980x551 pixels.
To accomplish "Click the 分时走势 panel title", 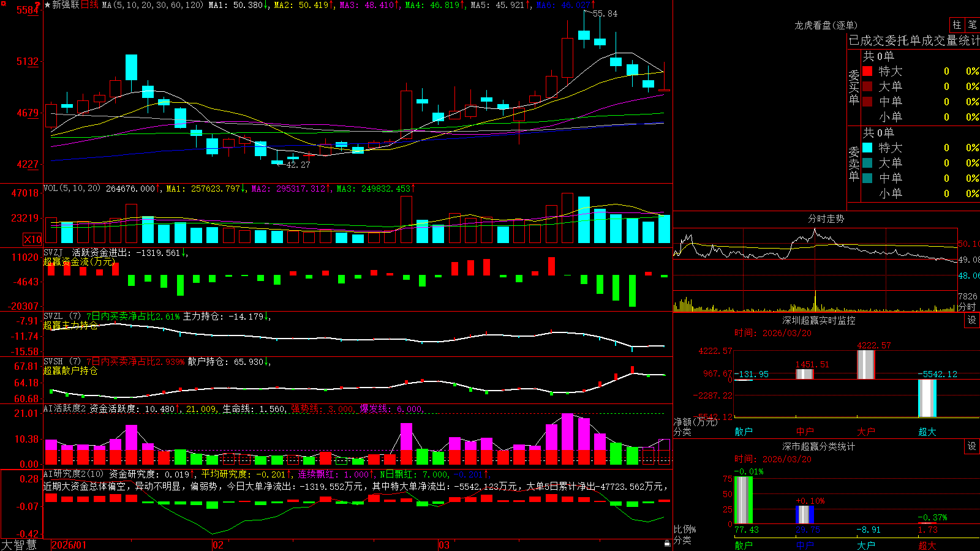I will pyautogui.click(x=826, y=219).
